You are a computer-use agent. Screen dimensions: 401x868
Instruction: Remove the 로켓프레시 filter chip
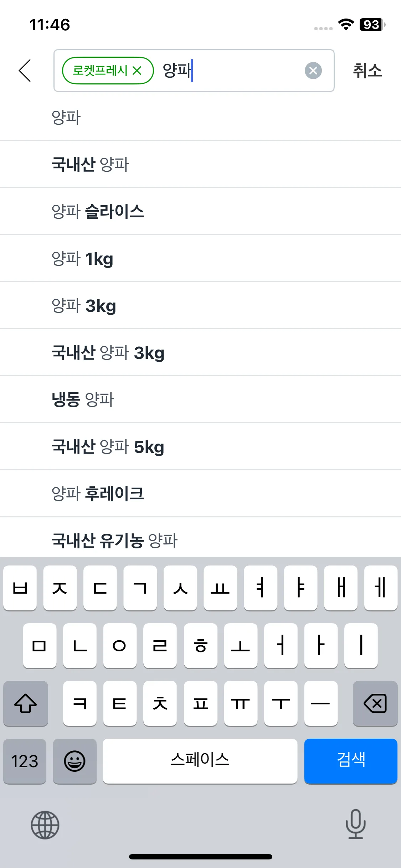[x=137, y=71]
